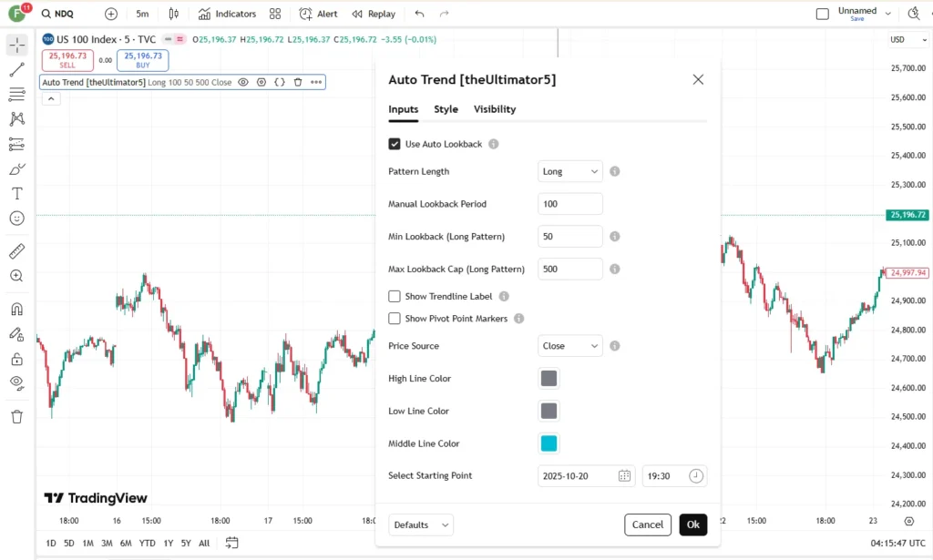
Task: Open the text annotation tool
Action: tap(16, 194)
